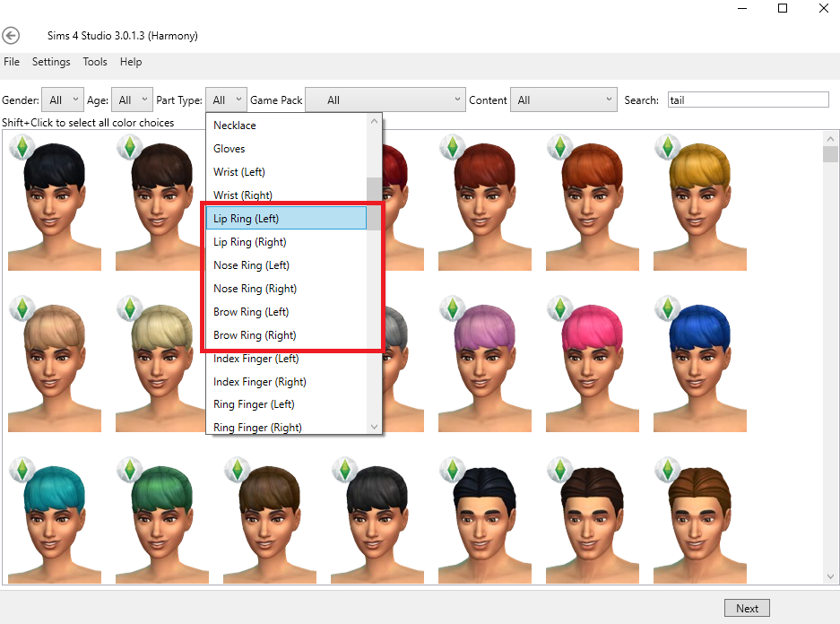
Task: Click the Search text field
Action: tap(748, 100)
